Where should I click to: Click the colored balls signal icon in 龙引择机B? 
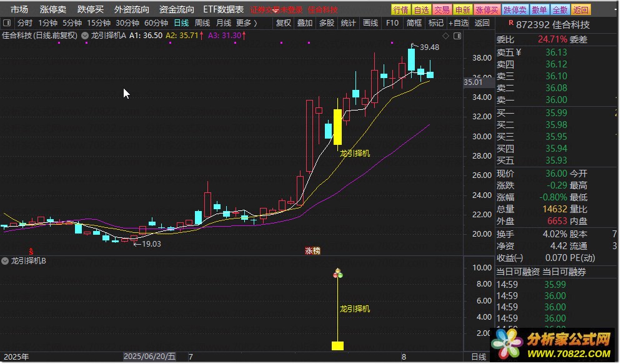click(338, 273)
